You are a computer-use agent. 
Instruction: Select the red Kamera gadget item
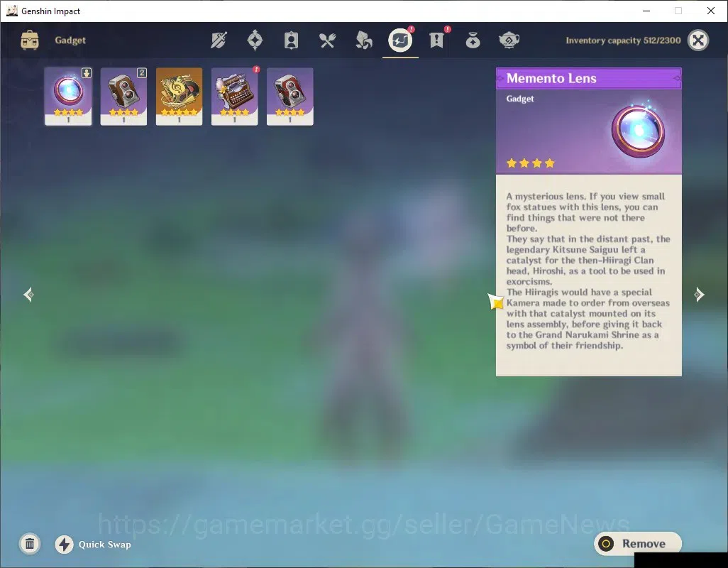tap(290, 97)
